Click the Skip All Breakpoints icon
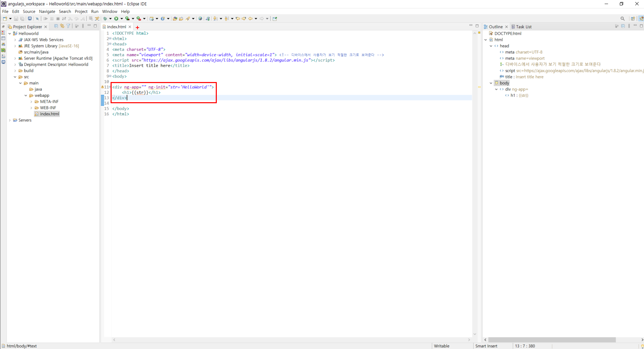 tap(37, 19)
